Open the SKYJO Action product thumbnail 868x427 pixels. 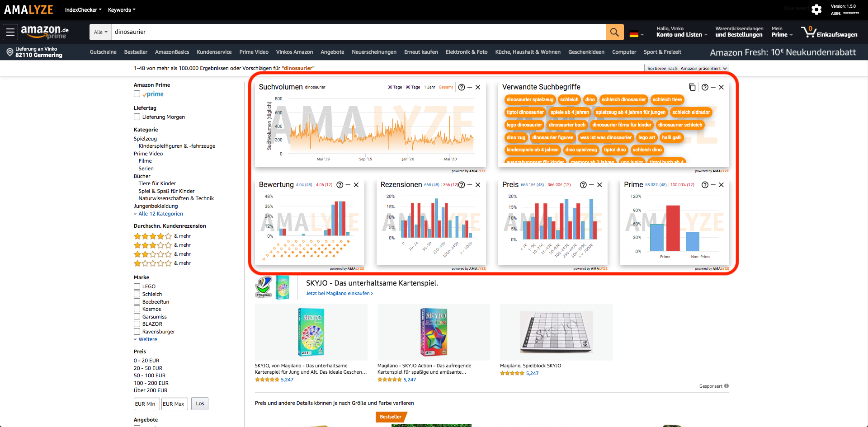[434, 332]
